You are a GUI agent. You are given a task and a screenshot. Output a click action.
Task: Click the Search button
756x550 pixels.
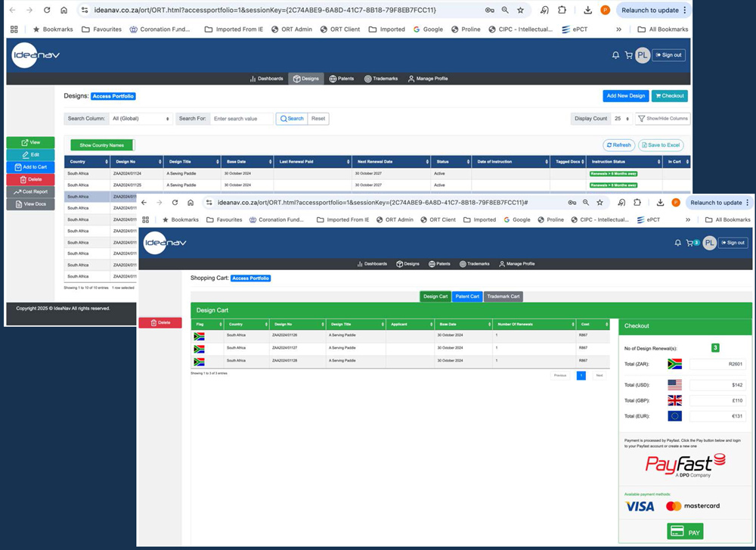(292, 119)
